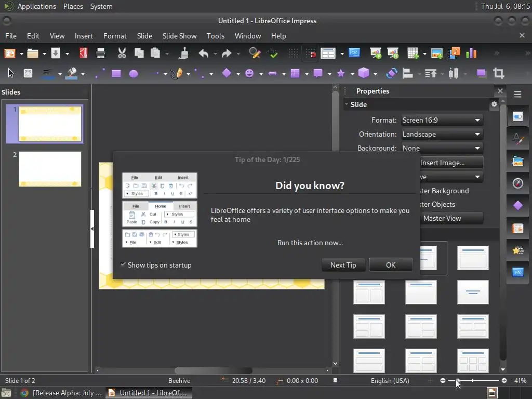Open the slide Format dropdown

pos(442,120)
